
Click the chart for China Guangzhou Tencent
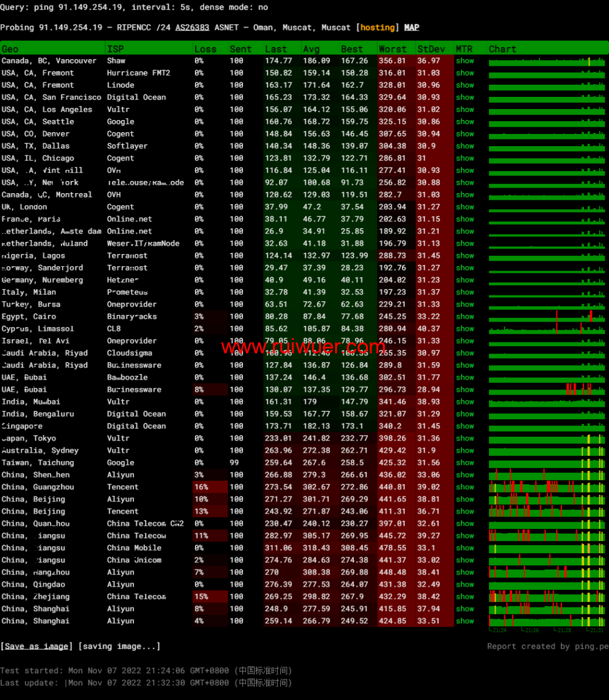[x=546, y=487]
